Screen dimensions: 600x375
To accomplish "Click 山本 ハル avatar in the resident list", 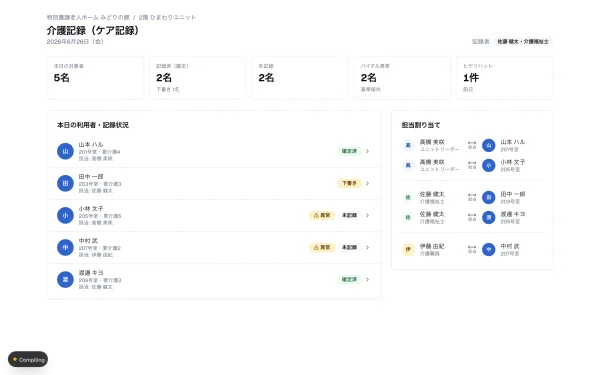I will coord(65,151).
